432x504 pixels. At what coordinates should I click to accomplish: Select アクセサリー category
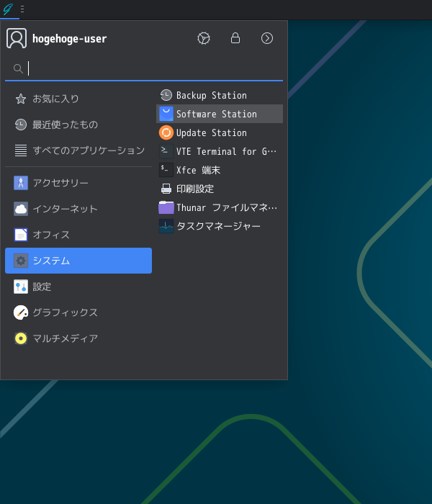coord(78,183)
